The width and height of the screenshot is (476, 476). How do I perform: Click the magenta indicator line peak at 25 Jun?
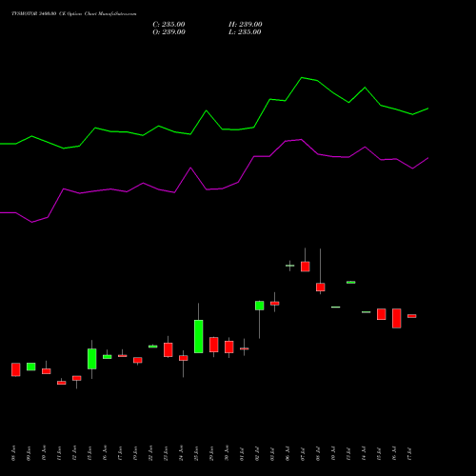click(x=190, y=168)
